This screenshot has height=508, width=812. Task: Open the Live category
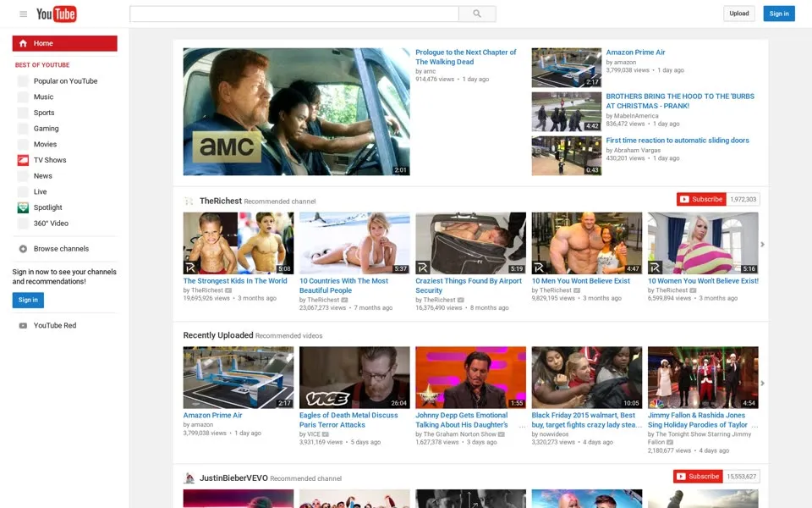pyautogui.click(x=40, y=192)
